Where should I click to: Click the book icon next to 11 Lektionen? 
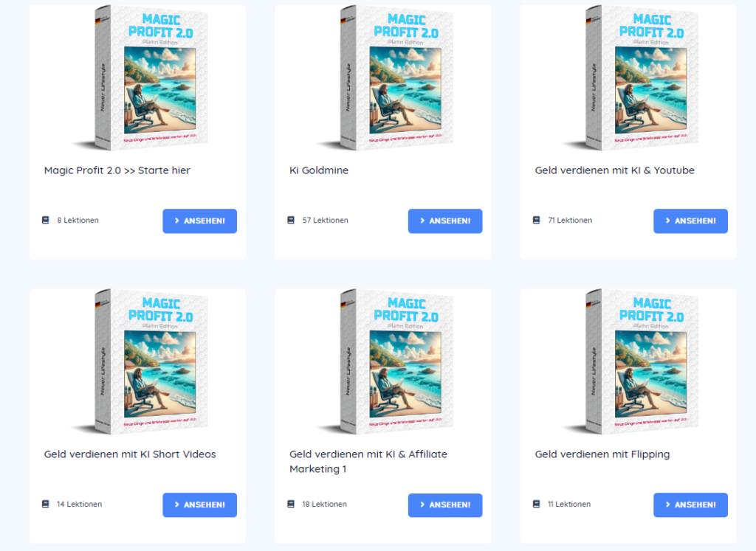point(536,504)
